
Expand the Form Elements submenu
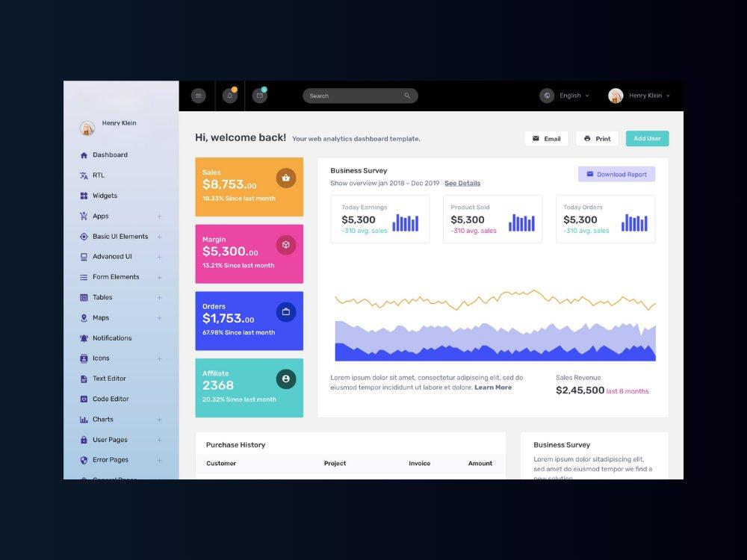pyautogui.click(x=159, y=278)
